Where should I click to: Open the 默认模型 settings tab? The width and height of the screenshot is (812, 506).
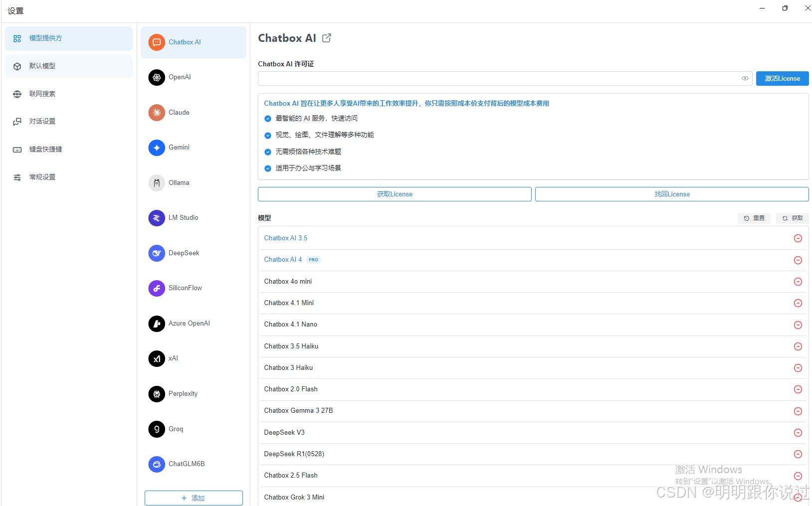69,66
